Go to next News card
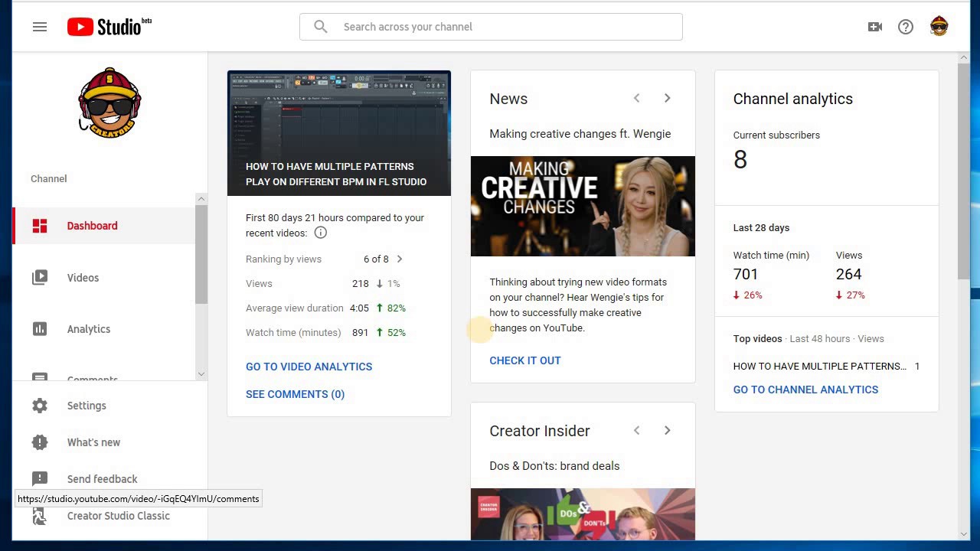The width and height of the screenshot is (980, 551). (667, 98)
